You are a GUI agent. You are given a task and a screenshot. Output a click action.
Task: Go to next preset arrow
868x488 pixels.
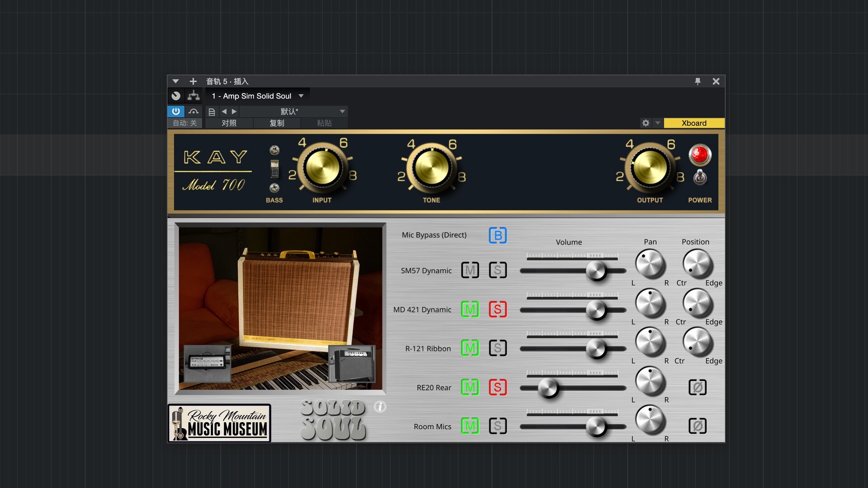(x=234, y=111)
